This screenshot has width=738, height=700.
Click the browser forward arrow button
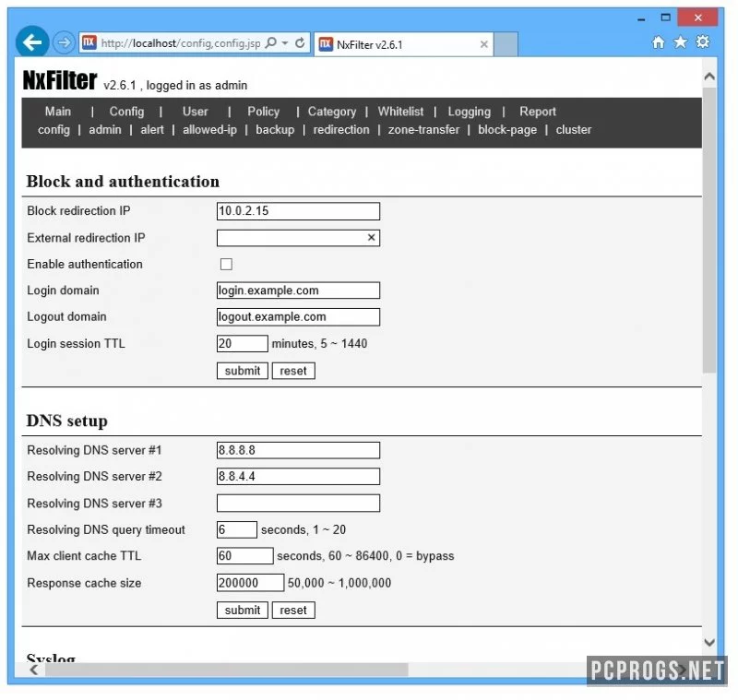[64, 43]
